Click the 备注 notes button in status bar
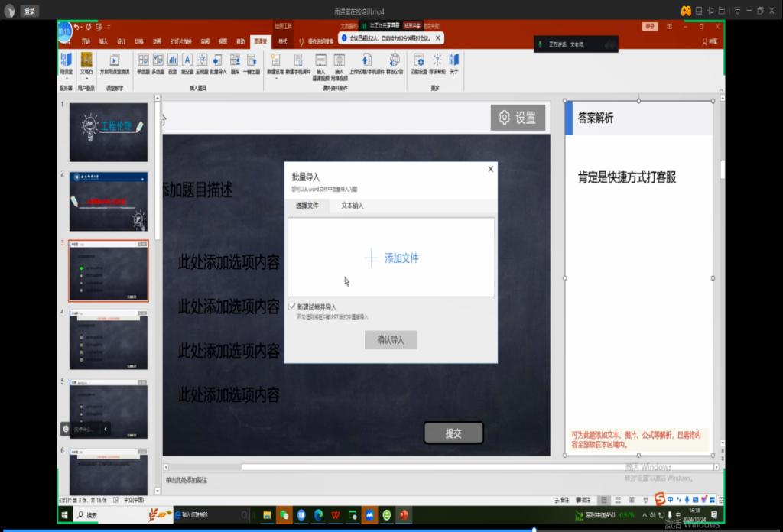 562,500
